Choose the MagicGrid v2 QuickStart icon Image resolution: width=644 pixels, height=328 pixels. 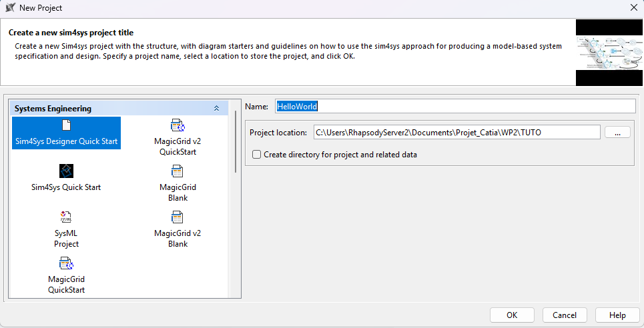click(178, 125)
